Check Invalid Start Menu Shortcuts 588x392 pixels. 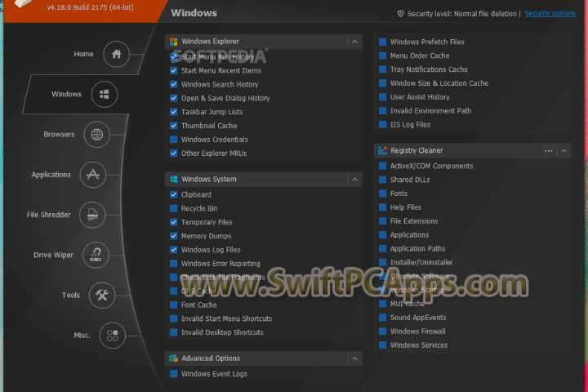(x=174, y=318)
